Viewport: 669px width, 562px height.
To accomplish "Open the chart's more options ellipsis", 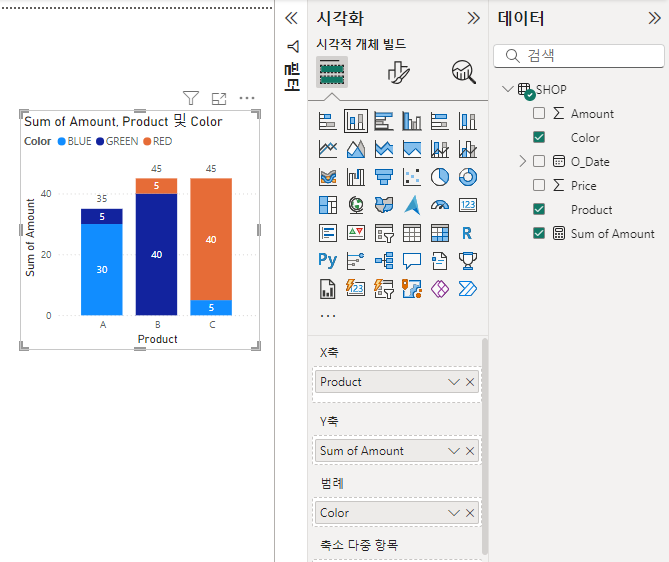I will coord(247,98).
